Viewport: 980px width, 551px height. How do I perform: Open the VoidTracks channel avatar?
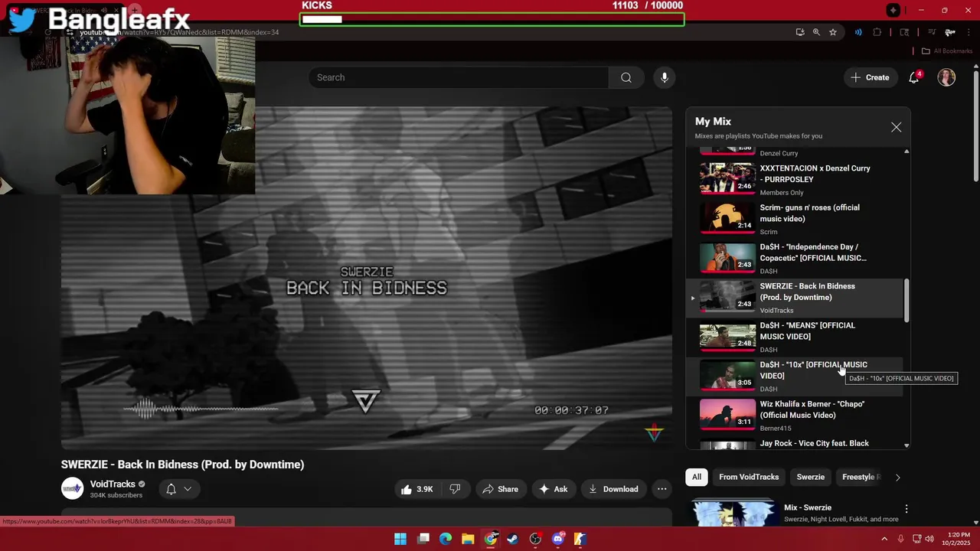point(72,488)
